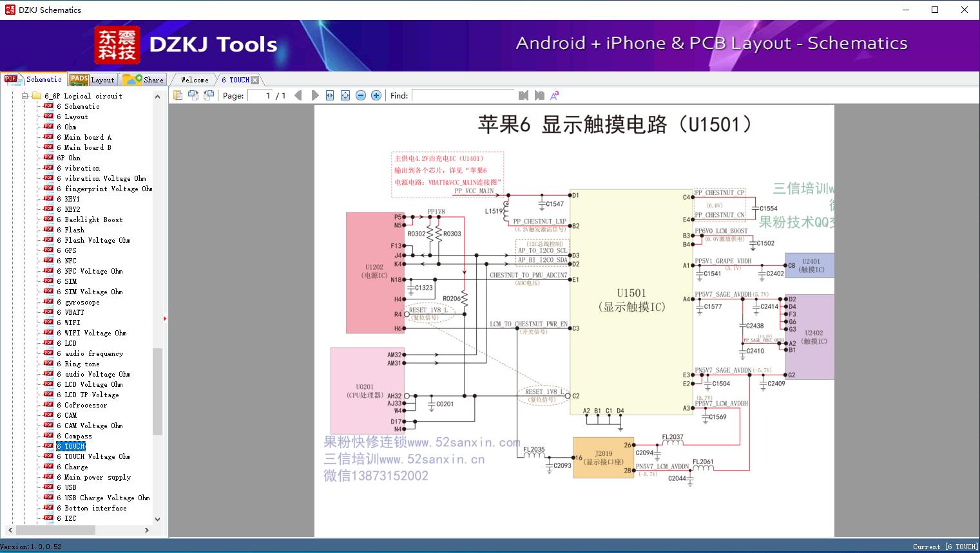This screenshot has height=553, width=980.
Task: Zoom out of the schematic
Action: coord(361,95)
